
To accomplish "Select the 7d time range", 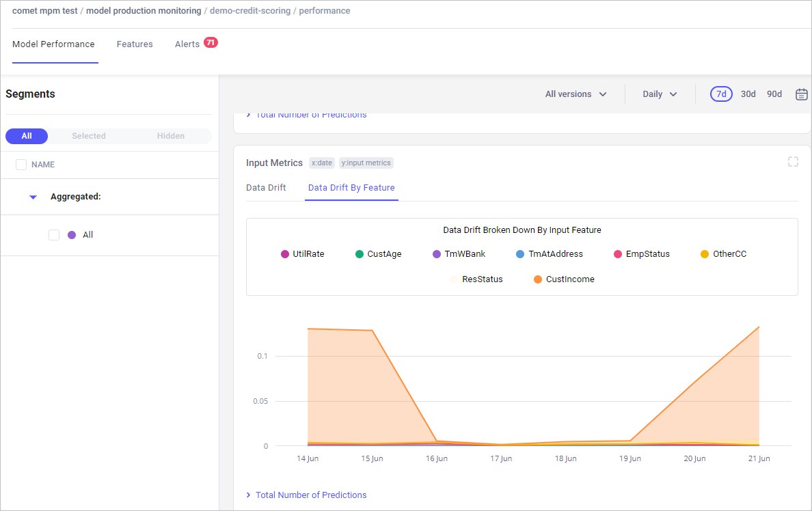I will point(721,94).
